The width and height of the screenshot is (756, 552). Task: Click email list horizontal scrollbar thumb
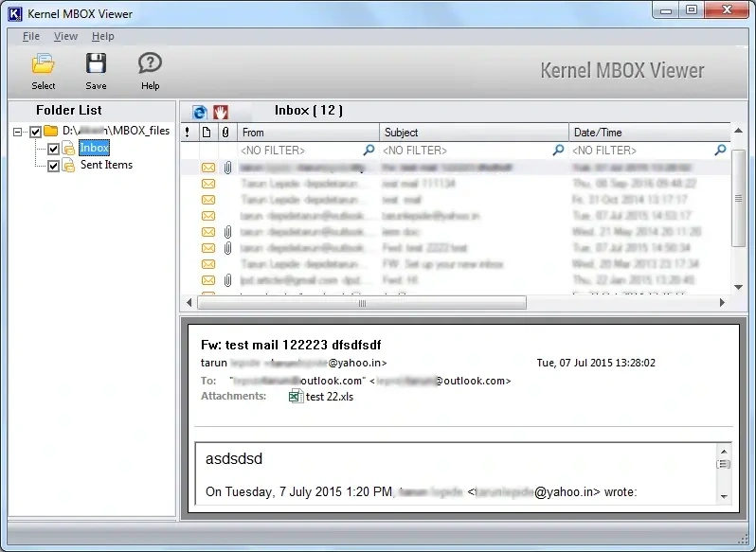click(362, 303)
